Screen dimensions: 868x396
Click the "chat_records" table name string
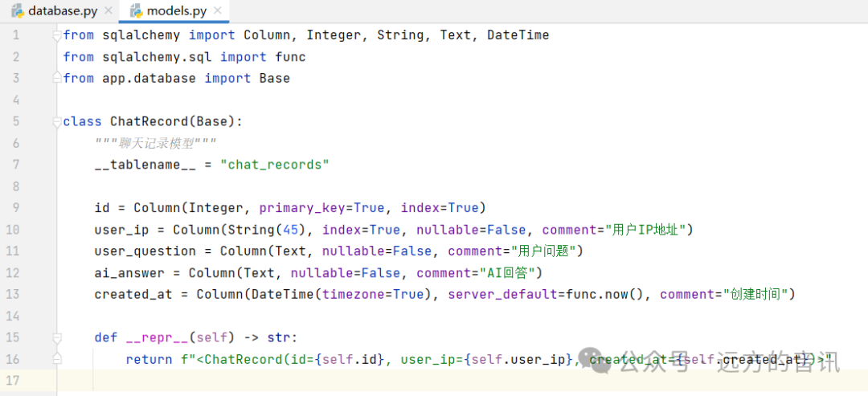pos(275,165)
